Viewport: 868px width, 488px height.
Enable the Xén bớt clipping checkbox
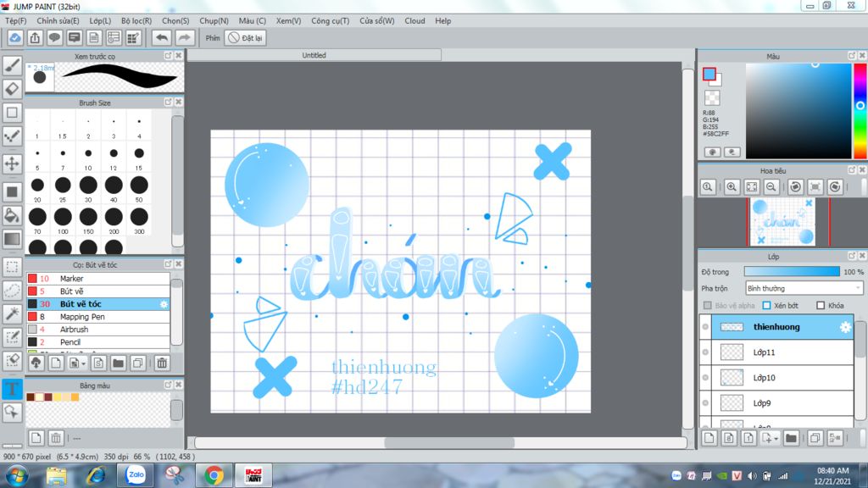(766, 305)
